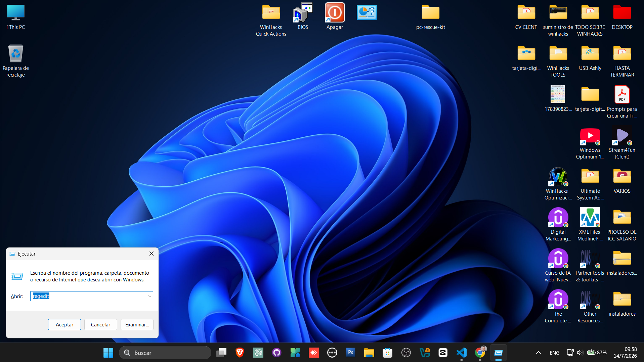Select the 1This PC desktop icon

[16, 17]
